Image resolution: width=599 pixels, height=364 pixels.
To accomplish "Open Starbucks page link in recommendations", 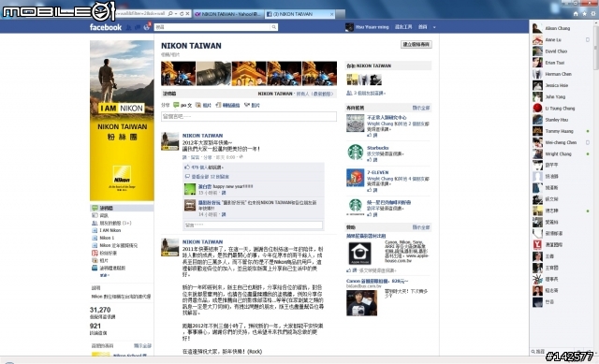I will coord(378,148).
